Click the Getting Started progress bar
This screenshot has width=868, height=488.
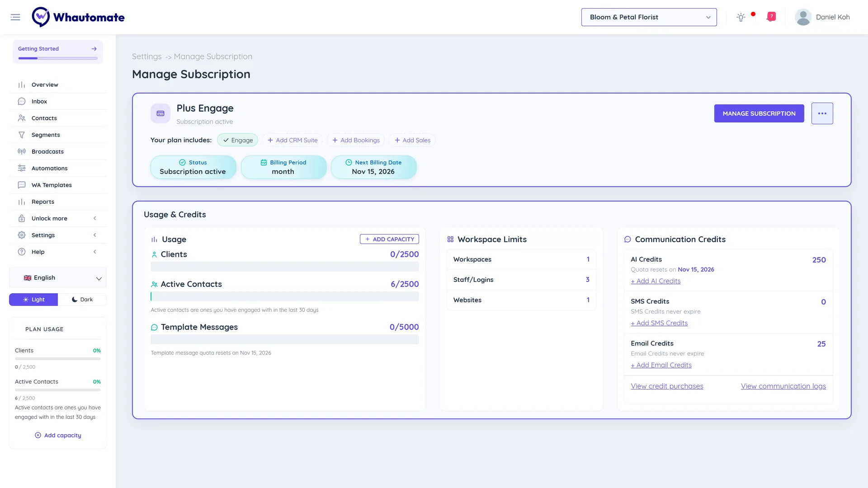[58, 58]
